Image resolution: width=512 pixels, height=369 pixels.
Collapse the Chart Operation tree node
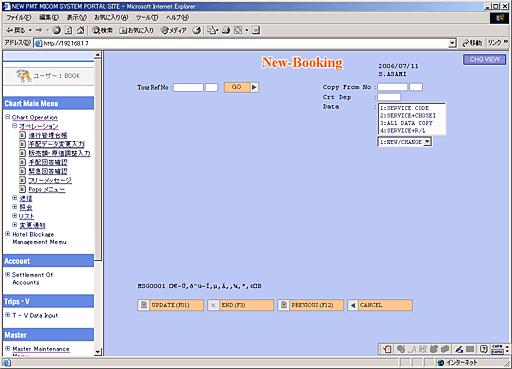click(7, 117)
